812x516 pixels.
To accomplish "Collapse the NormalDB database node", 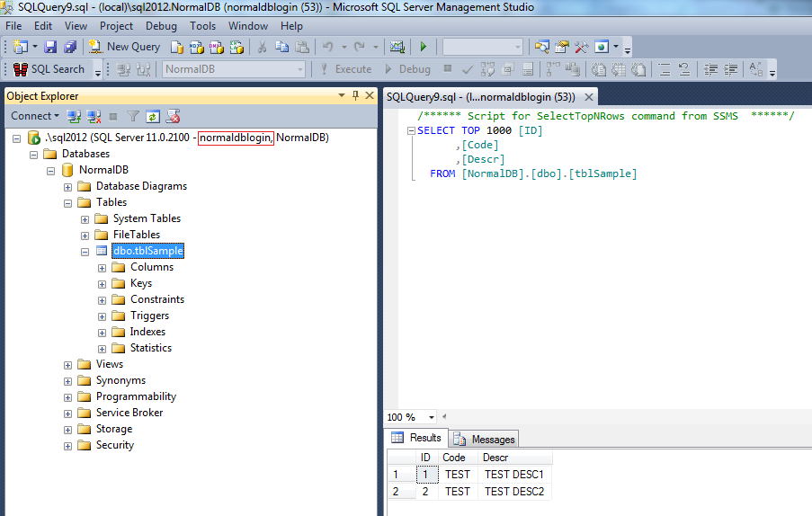I will pyautogui.click(x=50, y=171).
